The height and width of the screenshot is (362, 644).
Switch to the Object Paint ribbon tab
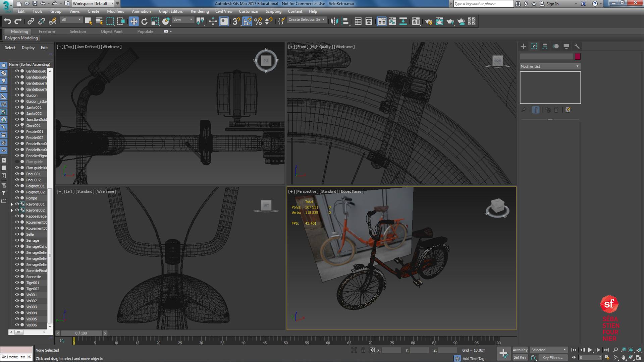coord(112,32)
